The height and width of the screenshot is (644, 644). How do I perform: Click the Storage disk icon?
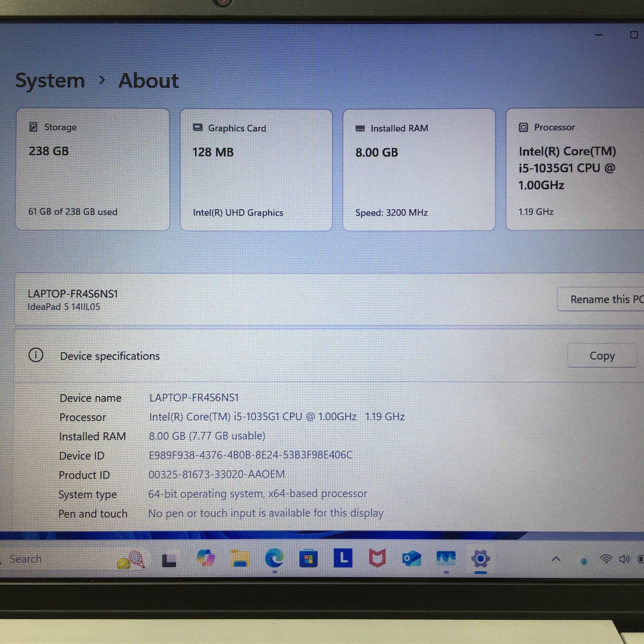pyautogui.click(x=33, y=127)
